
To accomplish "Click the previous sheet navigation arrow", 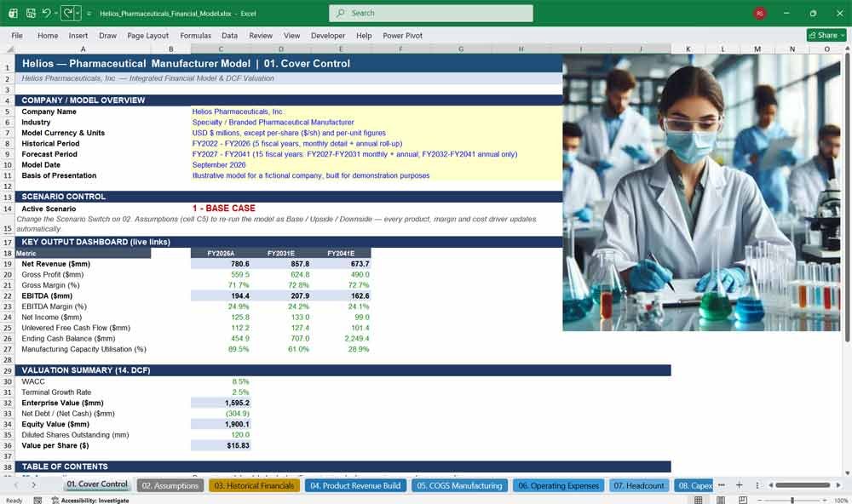I will [x=15, y=485].
